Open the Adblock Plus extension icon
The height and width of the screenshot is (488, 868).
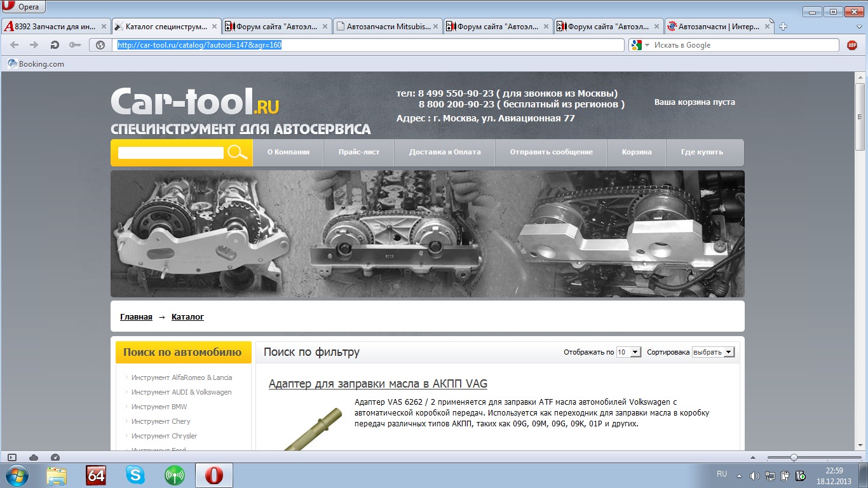[x=852, y=45]
